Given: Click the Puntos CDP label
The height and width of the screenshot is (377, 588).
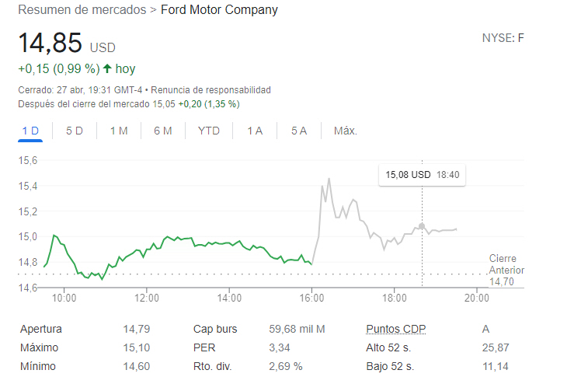Looking at the screenshot, I should point(395,329).
